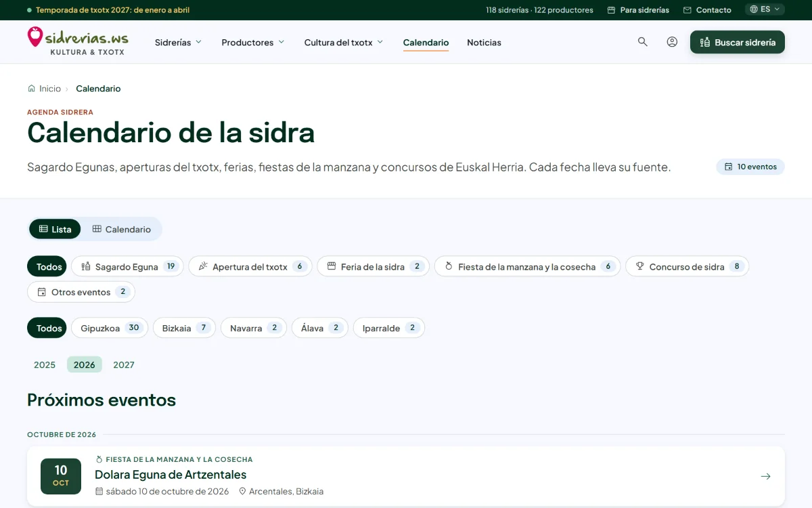This screenshot has width=812, height=508.
Task: Click the 'AGENDA SIDRERA' label
Action: click(x=60, y=112)
